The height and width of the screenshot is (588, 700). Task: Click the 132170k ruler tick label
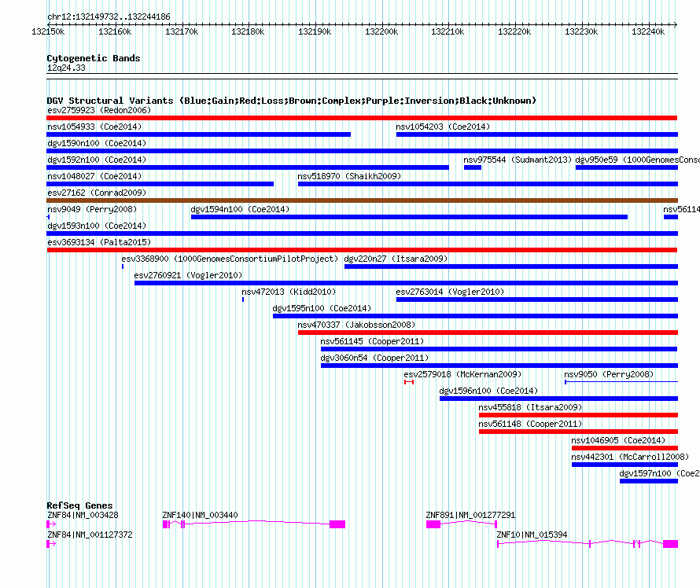point(182,31)
